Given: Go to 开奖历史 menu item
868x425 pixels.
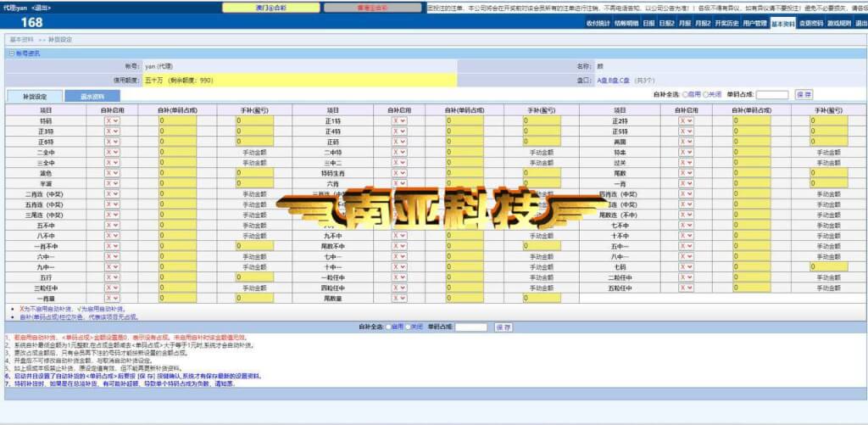Looking at the screenshot, I should point(726,23).
